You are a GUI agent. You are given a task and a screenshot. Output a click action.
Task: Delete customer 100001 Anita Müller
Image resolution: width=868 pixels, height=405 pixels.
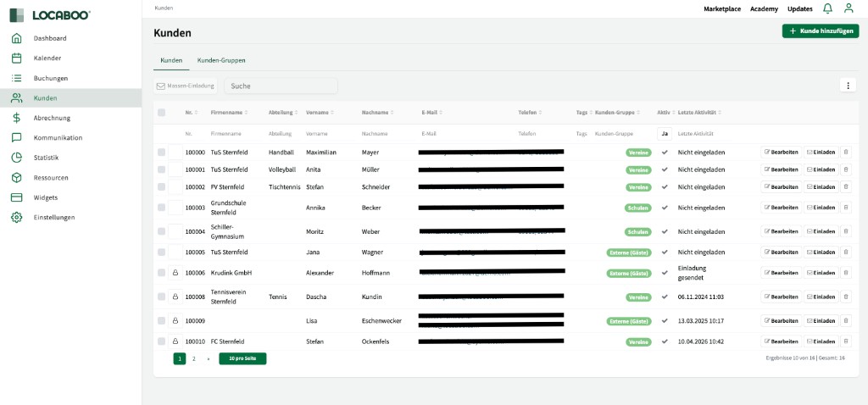point(846,169)
